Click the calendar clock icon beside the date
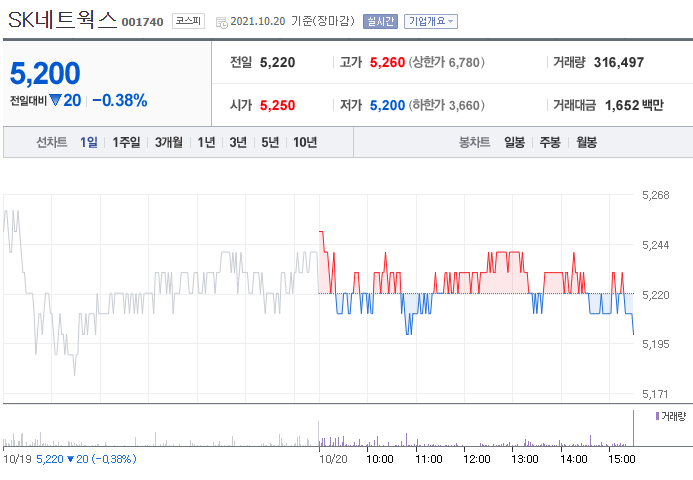 tap(221, 22)
